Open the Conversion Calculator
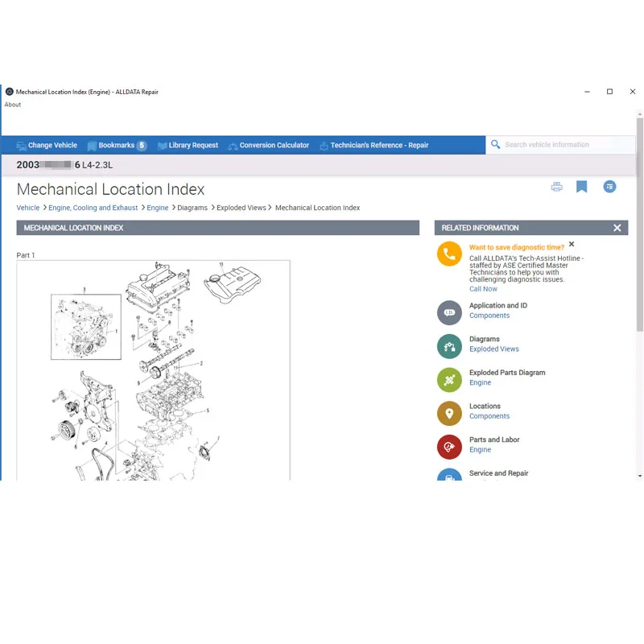This screenshot has height=644, width=644. (x=269, y=146)
